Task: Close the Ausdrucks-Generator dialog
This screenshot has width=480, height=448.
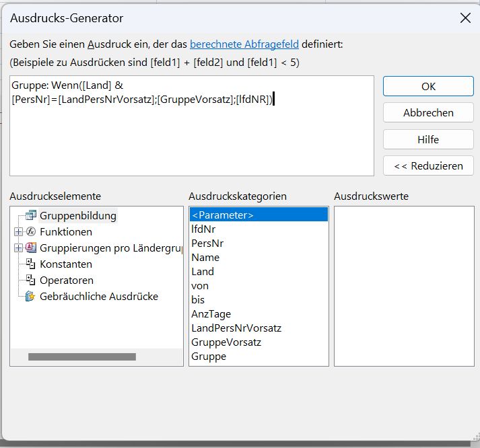Action: [x=465, y=18]
